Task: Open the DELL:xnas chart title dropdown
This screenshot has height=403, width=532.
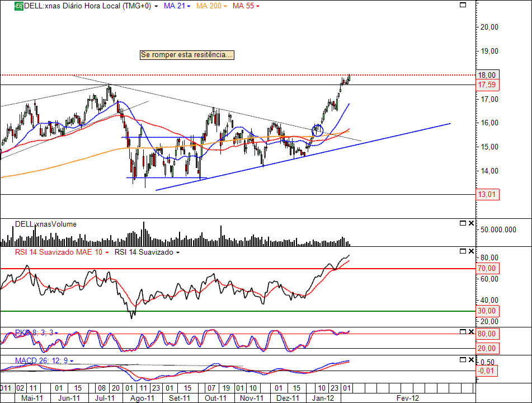Action: (x=156, y=7)
